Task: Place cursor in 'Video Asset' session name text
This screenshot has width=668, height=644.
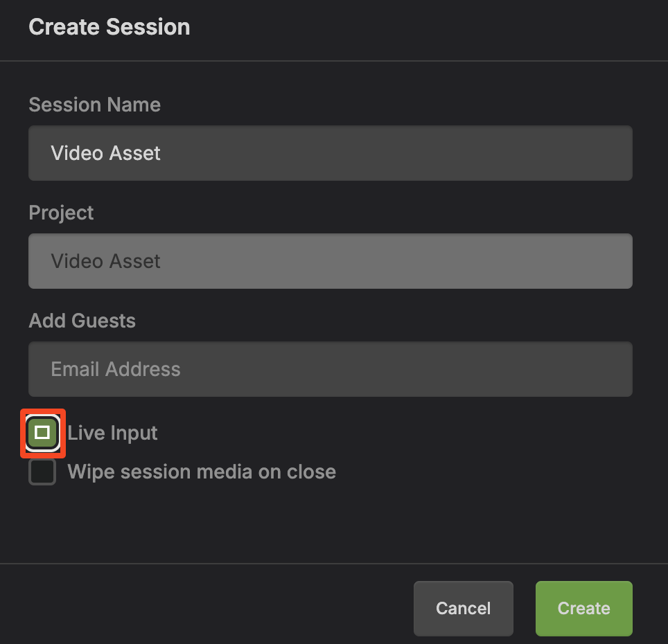Action: [x=105, y=153]
